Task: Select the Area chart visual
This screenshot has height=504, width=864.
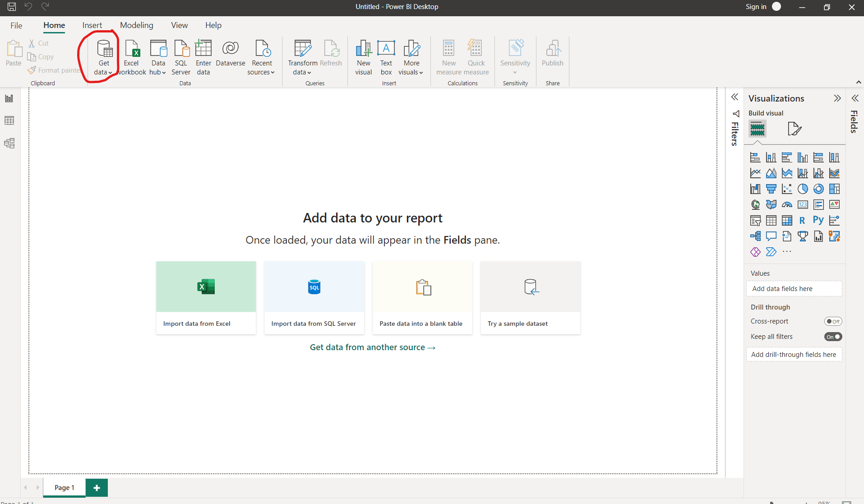Action: 771,173
